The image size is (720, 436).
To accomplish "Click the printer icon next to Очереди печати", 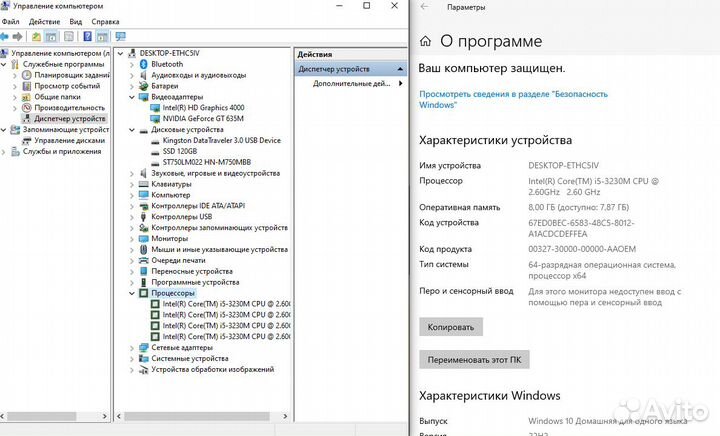I will pos(143,260).
